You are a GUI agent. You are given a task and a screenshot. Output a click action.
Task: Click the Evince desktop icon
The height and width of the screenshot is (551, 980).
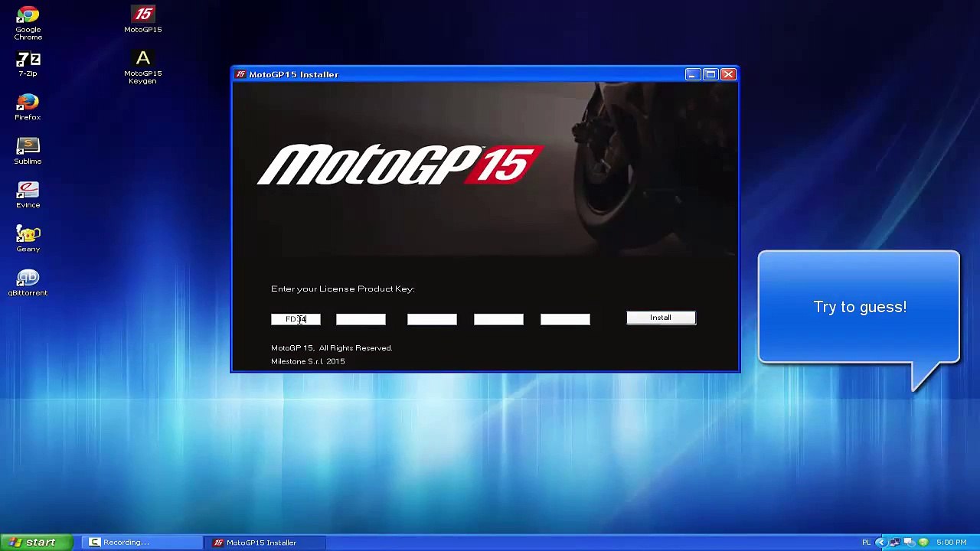[x=28, y=195]
